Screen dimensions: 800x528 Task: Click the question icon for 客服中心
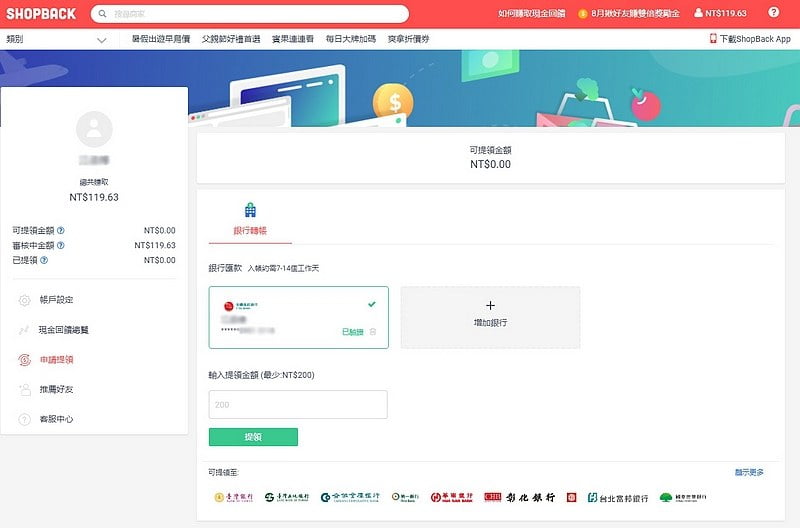tap(24, 419)
